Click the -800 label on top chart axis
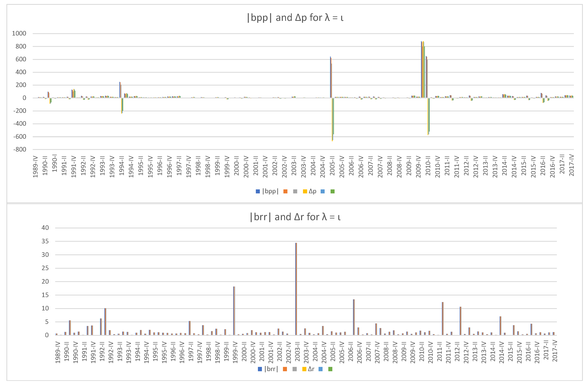 [20, 149]
